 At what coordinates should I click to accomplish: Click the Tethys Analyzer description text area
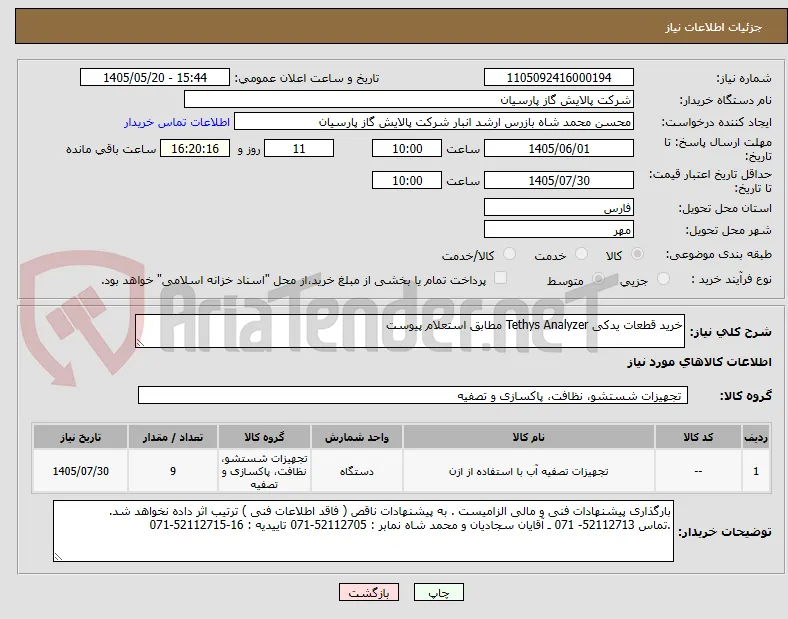(410, 331)
